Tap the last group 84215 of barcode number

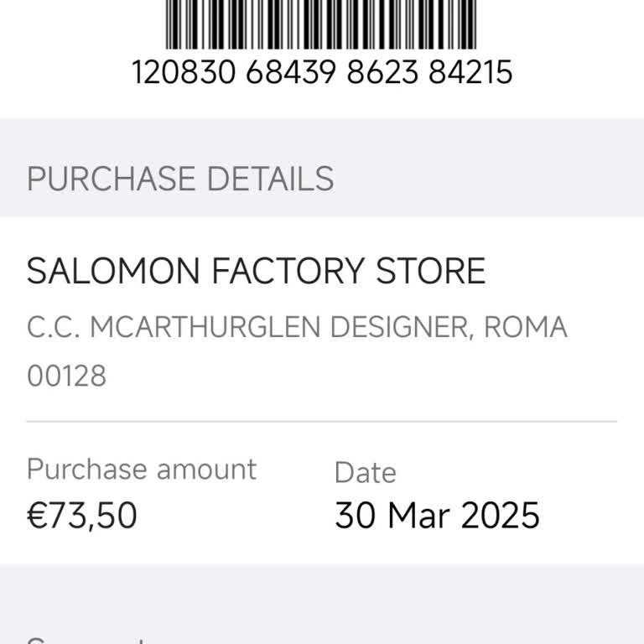[470, 72]
